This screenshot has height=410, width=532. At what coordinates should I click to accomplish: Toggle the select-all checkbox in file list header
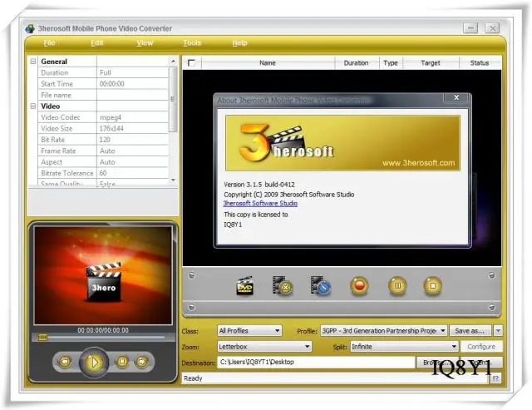191,63
